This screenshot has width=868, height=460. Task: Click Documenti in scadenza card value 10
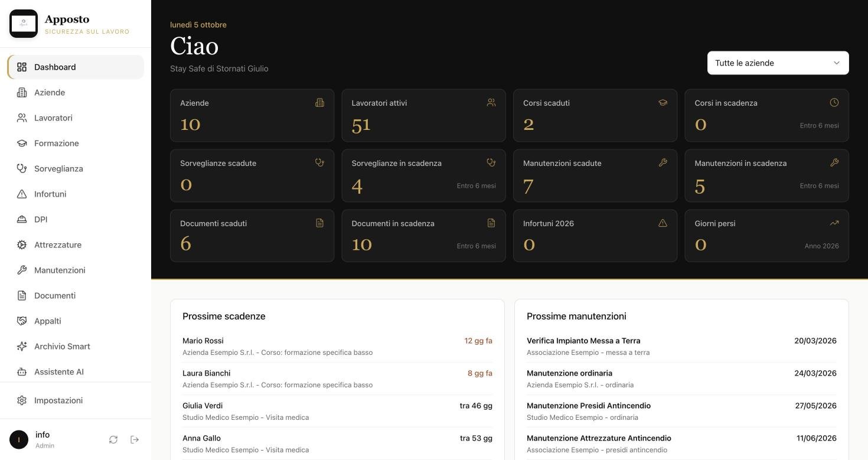[x=361, y=244]
